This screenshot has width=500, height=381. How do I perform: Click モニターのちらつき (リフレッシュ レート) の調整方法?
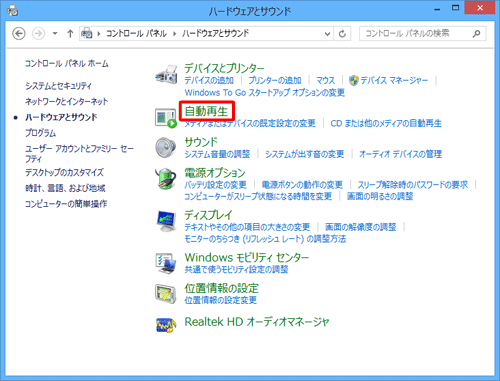[x=265, y=239]
